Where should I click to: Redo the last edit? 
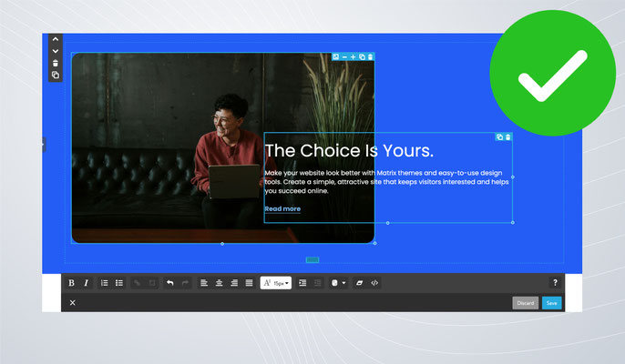tap(185, 283)
